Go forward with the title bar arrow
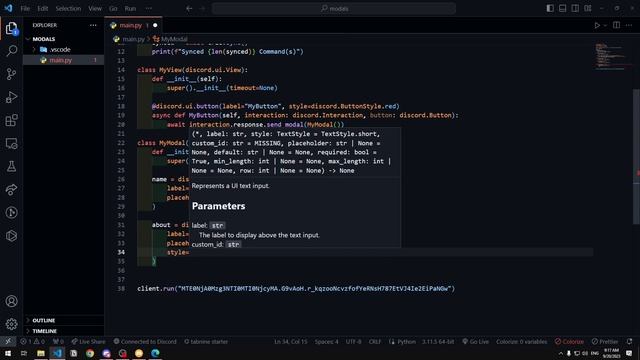Viewport: 640px width, 360px height. coord(202,8)
